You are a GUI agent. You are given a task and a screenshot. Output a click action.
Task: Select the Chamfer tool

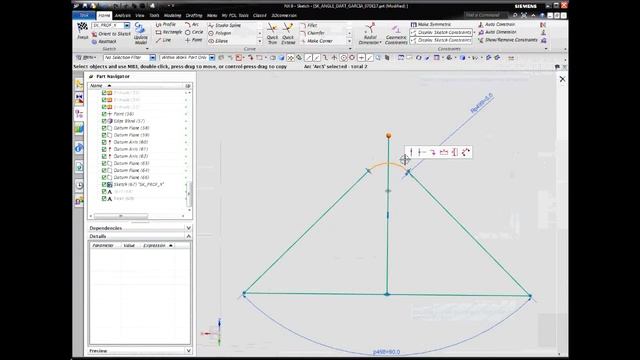[312, 33]
